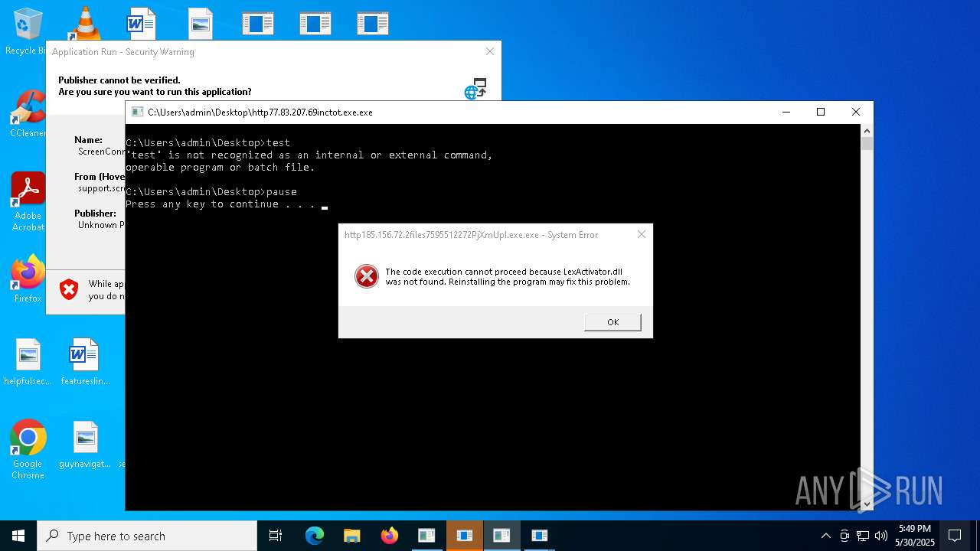The height and width of the screenshot is (551, 980).
Task: Open Task View from taskbar
Action: click(276, 536)
